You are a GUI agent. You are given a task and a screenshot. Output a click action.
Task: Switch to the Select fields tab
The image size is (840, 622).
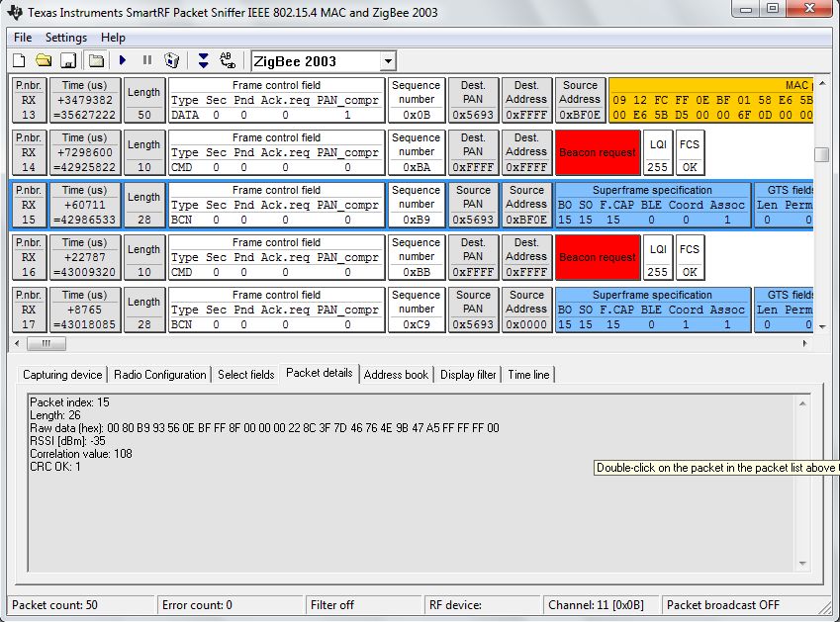point(246,375)
